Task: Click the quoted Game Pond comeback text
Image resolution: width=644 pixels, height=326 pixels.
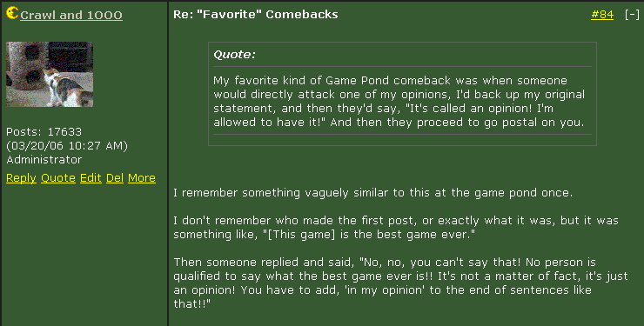Action: click(399, 102)
